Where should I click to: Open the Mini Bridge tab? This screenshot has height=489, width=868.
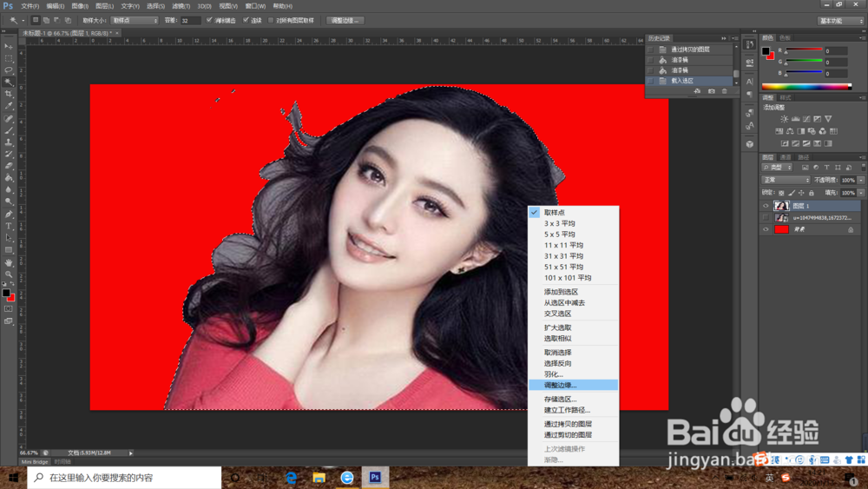35,462
